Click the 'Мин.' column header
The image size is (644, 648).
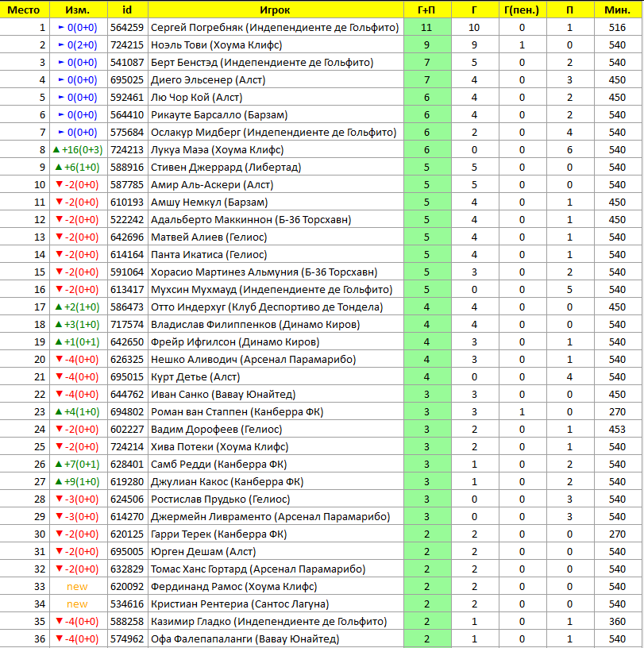[618, 10]
